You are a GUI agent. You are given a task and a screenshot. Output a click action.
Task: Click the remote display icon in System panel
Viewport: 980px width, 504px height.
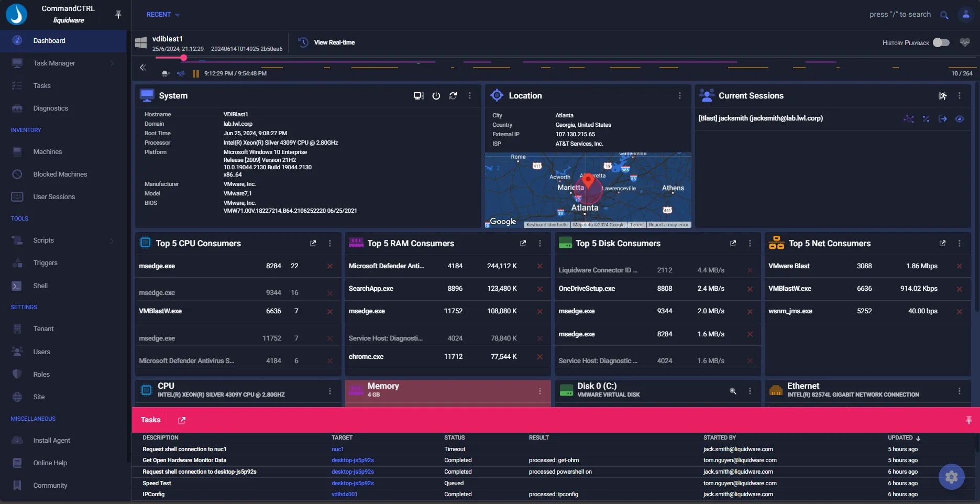coord(419,96)
